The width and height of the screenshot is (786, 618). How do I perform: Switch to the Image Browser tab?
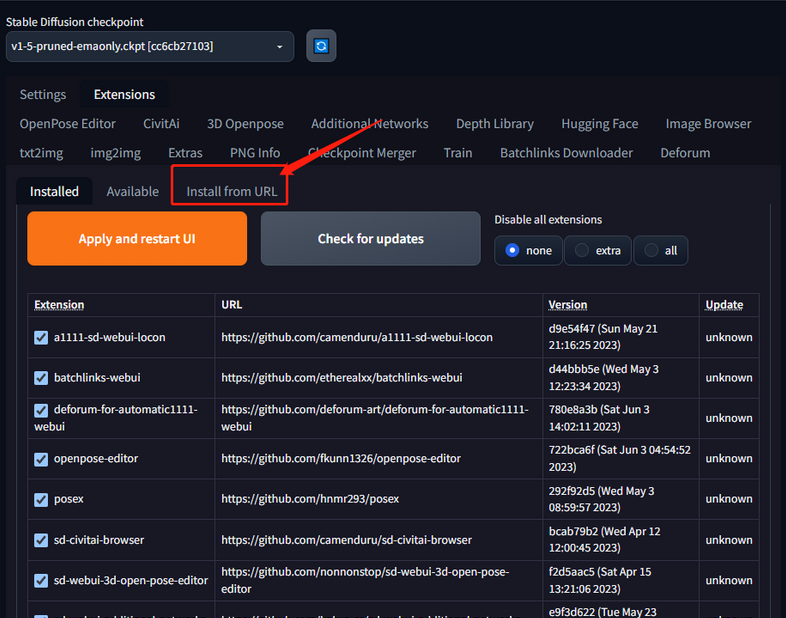click(708, 124)
